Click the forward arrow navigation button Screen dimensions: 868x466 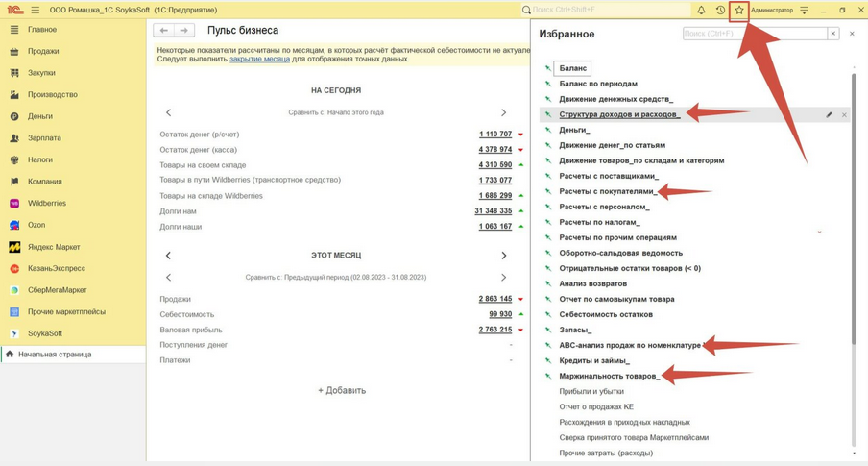[184, 31]
